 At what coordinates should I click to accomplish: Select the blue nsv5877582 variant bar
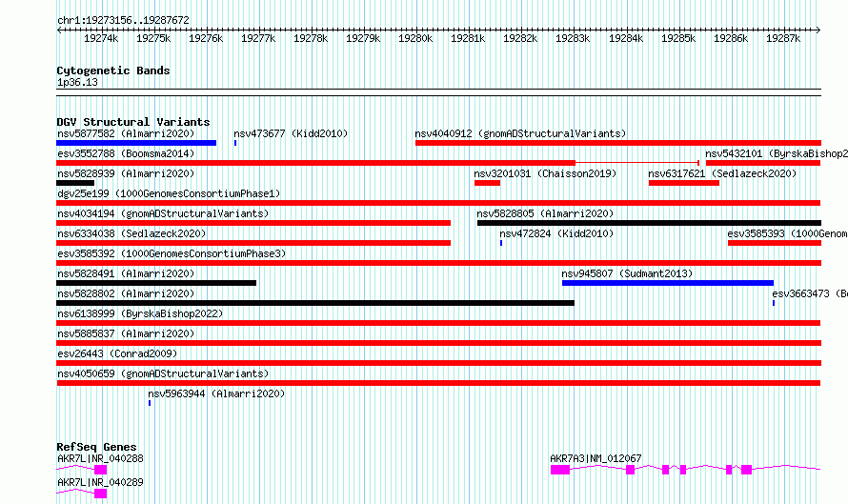point(136,143)
